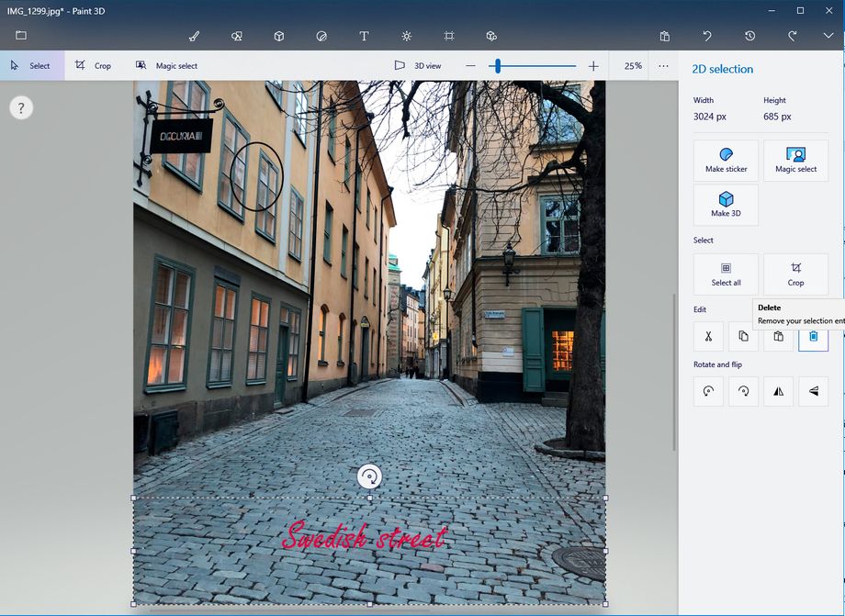Image resolution: width=845 pixels, height=616 pixels.
Task: Select the Text tool
Action: [x=364, y=36]
